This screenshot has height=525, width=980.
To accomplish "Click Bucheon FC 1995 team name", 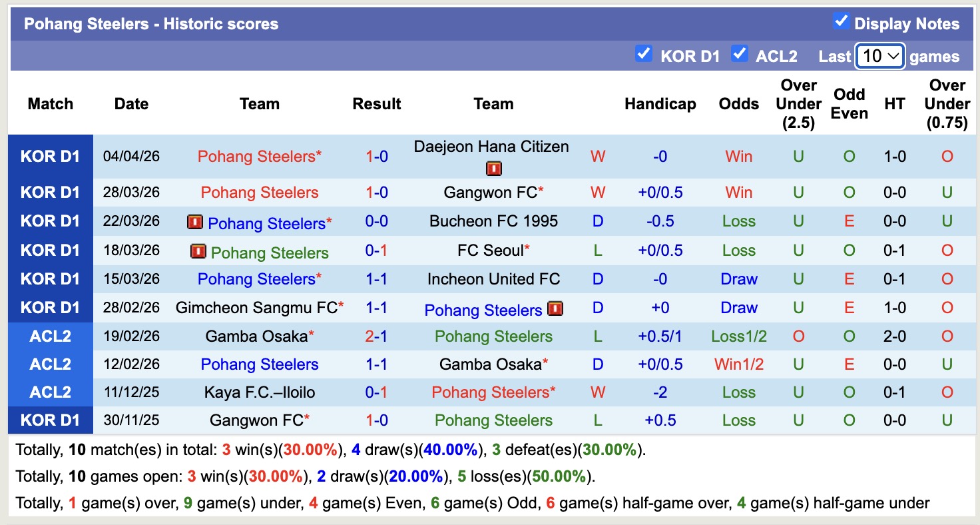I will [x=493, y=220].
